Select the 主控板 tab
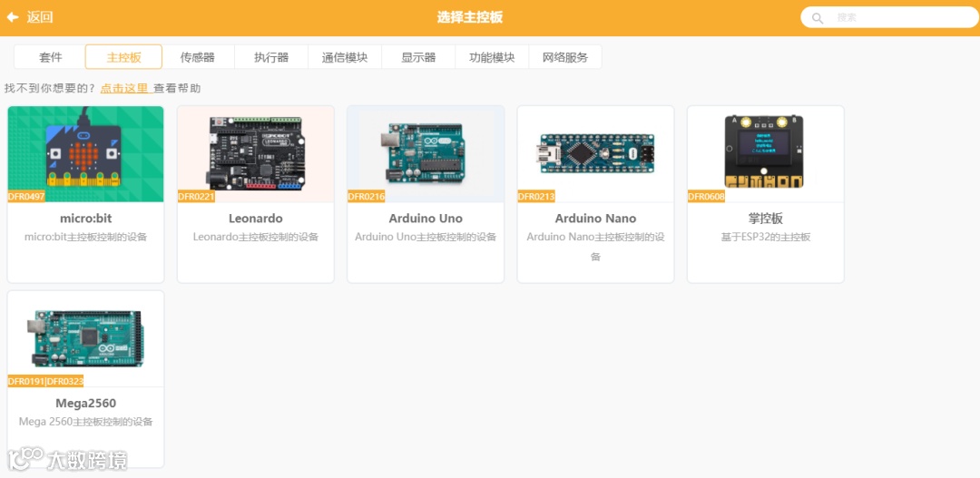Screen dimensions: 980x478 (123, 57)
